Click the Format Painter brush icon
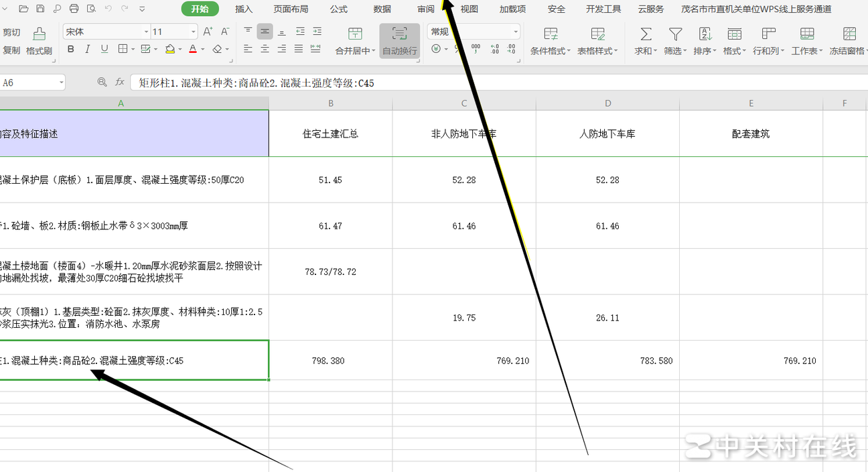This screenshot has width=868, height=472. pos(40,34)
